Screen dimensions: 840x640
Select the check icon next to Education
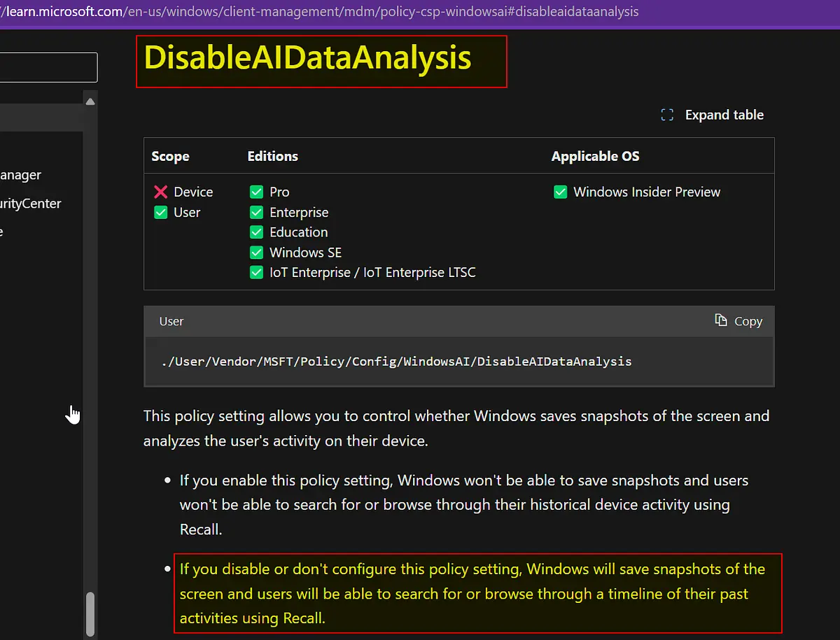pyautogui.click(x=257, y=232)
